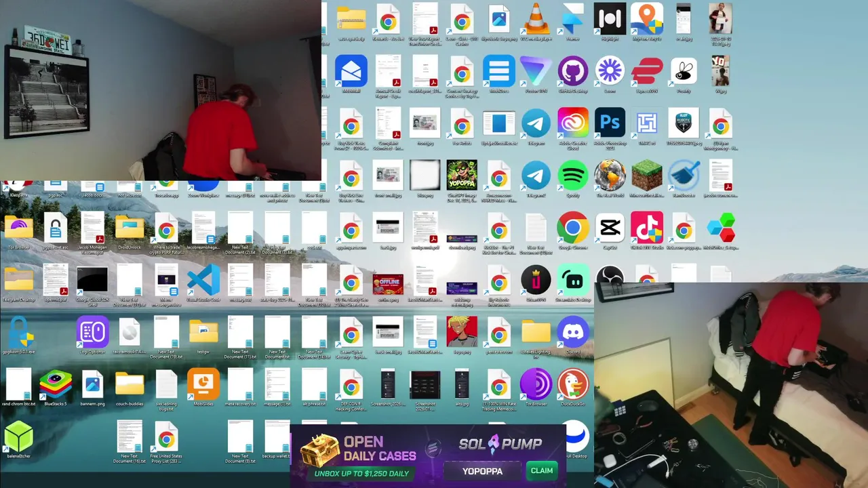868x488 pixels.
Task: Open the backup wallet text file
Action: [277, 437]
